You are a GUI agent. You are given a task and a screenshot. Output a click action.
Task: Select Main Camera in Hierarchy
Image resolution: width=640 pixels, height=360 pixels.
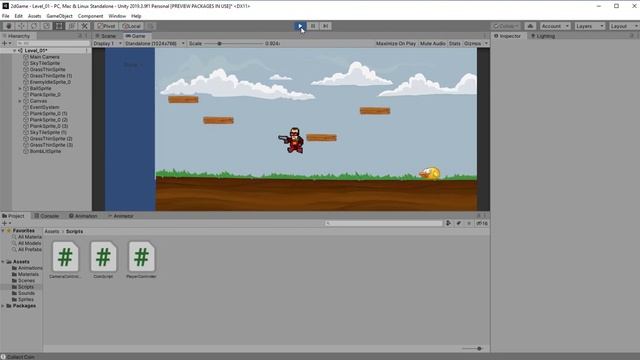coord(44,57)
